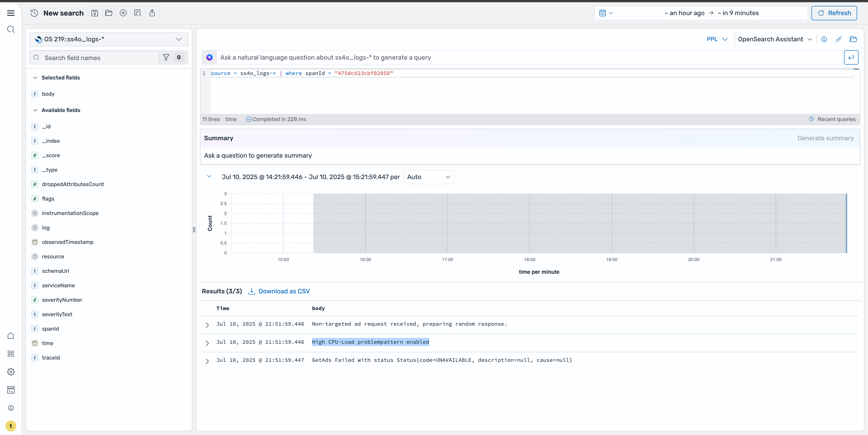Select the spanId field
The image size is (868, 435).
click(50, 329)
